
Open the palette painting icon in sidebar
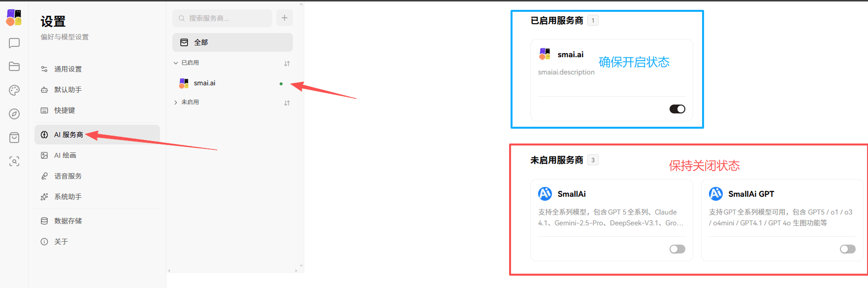coord(14,90)
